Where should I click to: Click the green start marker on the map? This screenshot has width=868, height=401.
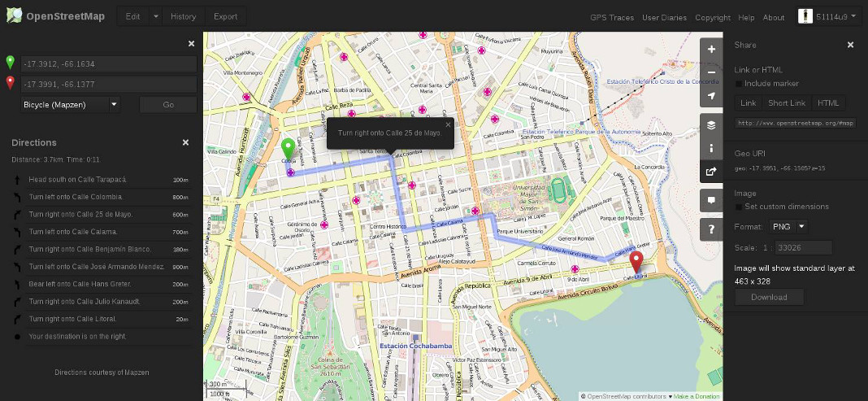point(288,150)
